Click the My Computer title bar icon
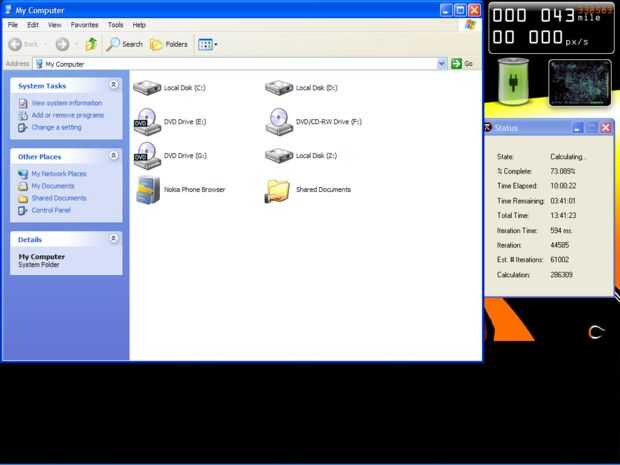The image size is (620, 465). tap(8, 9)
